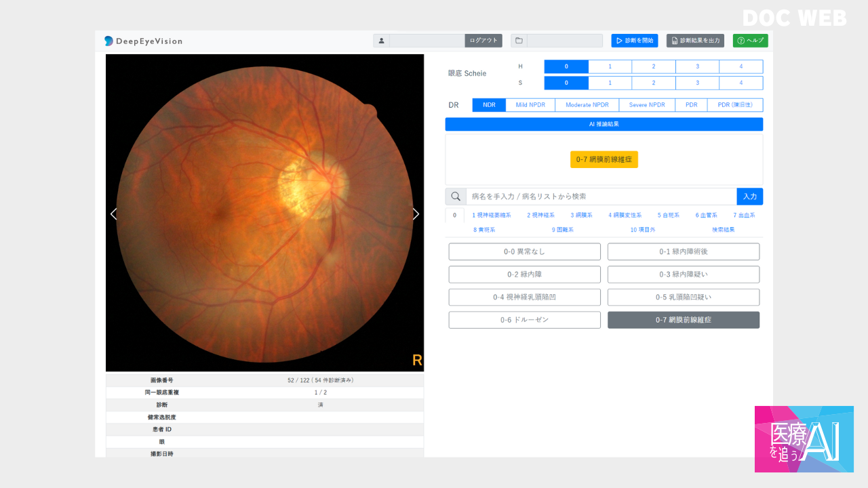Image resolution: width=868 pixels, height=488 pixels.
Task: Toggle diagnosis 0-0 異常なし
Action: pos(524,251)
